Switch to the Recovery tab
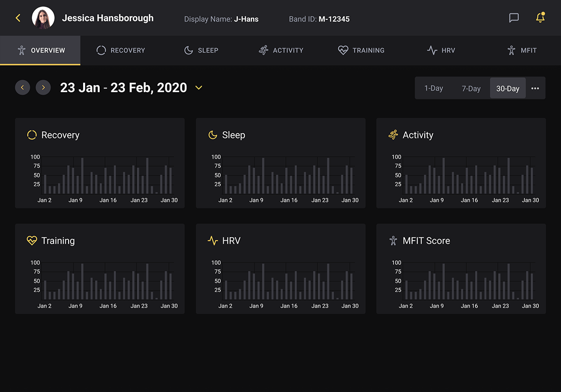This screenshot has height=392, width=561. point(121,50)
